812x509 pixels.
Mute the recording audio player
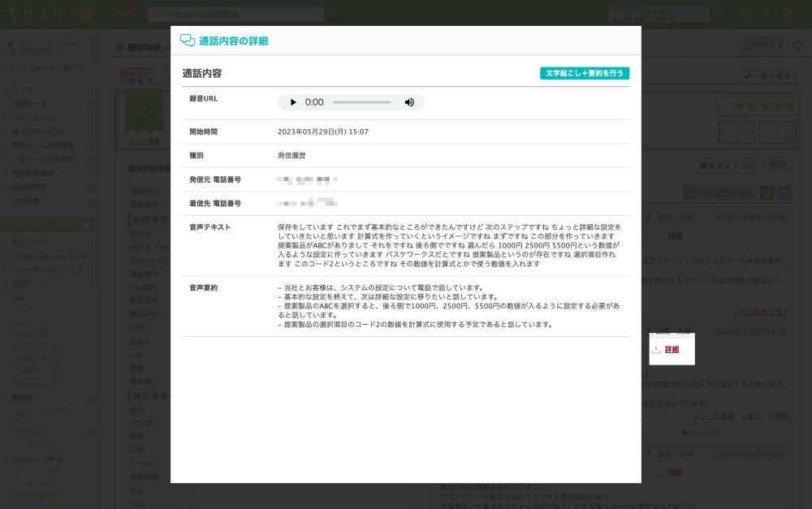point(409,102)
